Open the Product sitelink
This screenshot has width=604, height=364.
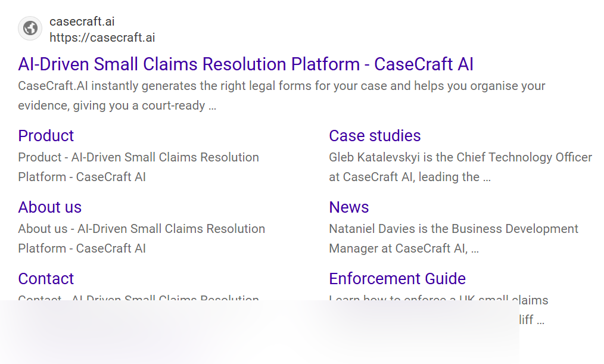46,136
